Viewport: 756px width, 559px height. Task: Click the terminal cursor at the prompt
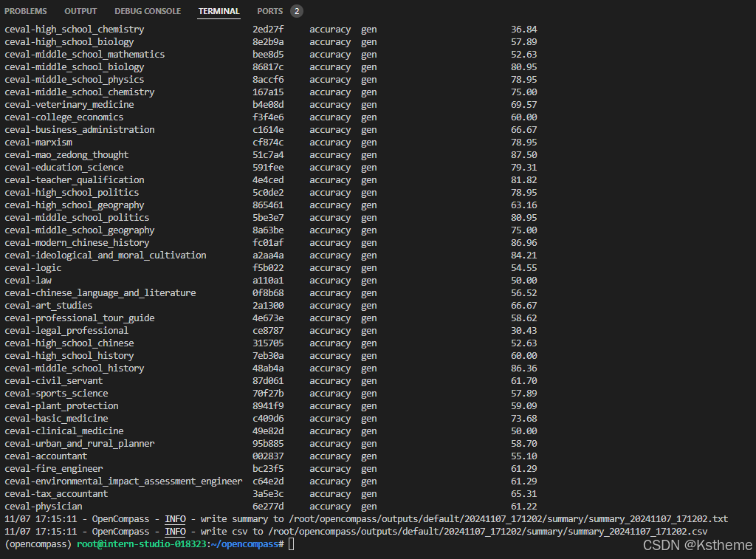291,544
